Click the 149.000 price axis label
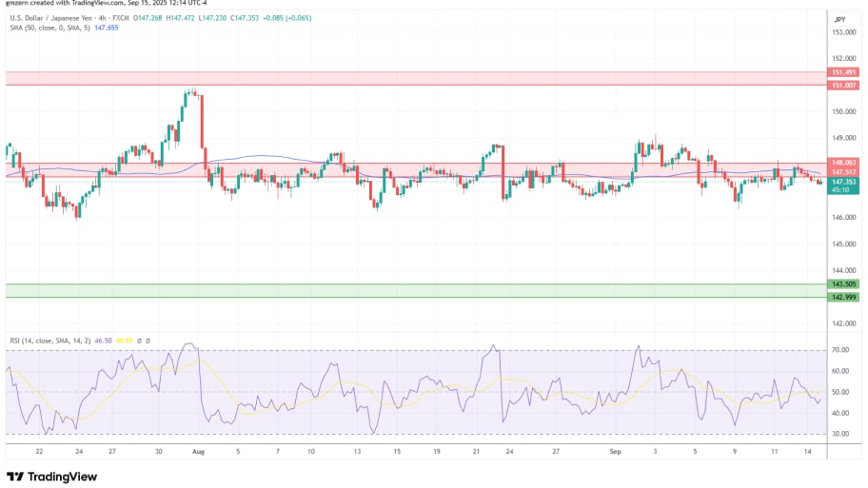The height and width of the screenshot is (488, 868). [x=843, y=138]
